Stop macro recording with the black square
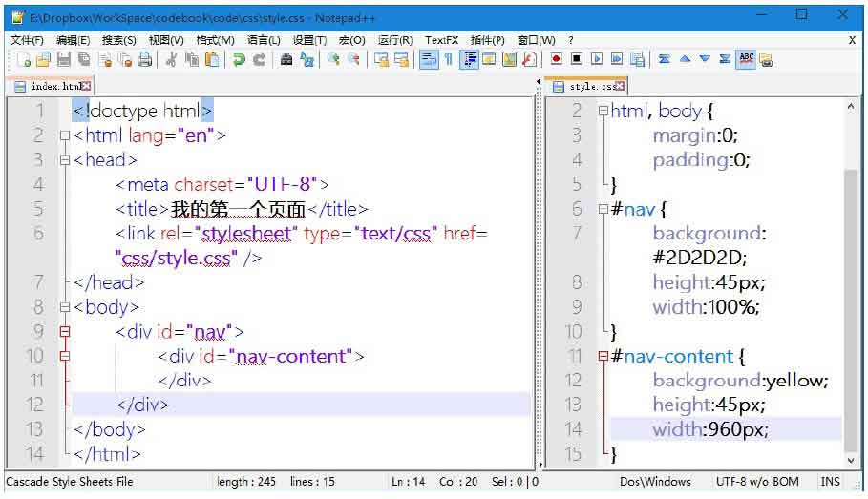Screen dimensions: 868x499 (576, 59)
